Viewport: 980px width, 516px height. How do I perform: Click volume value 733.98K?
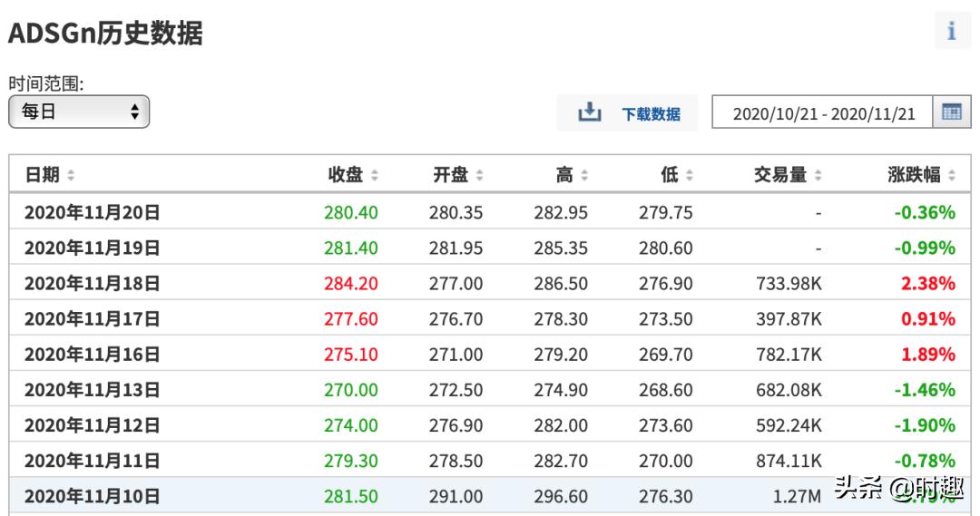coord(789,284)
